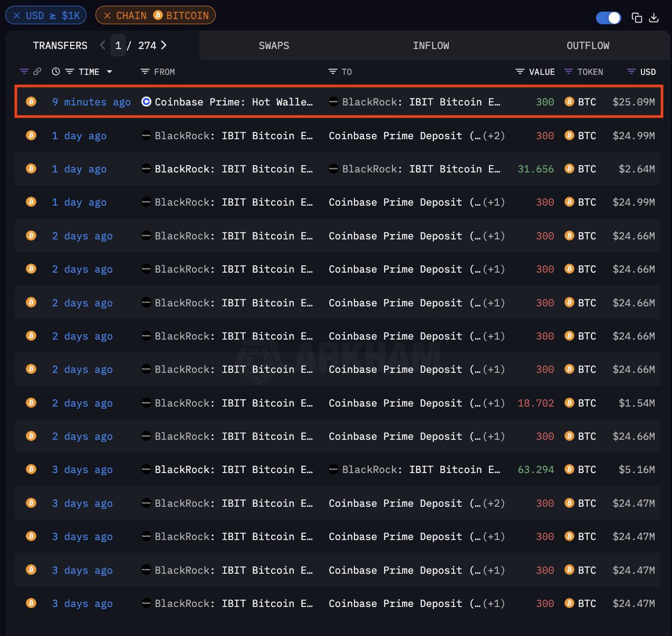Open the TIME sort dropdown arrow
Viewport: 672px width, 636px height.
pyautogui.click(x=110, y=72)
